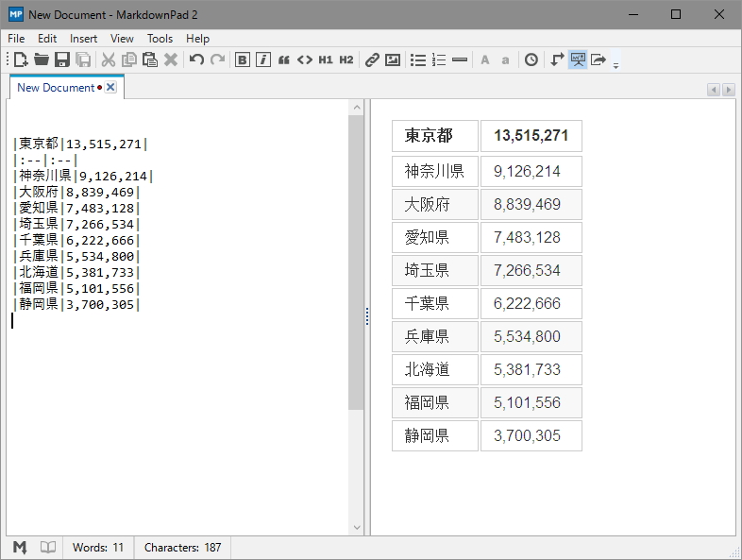Click the 3,700,305 cell in preview
Screen dimensions: 742x560
[x=531, y=435]
